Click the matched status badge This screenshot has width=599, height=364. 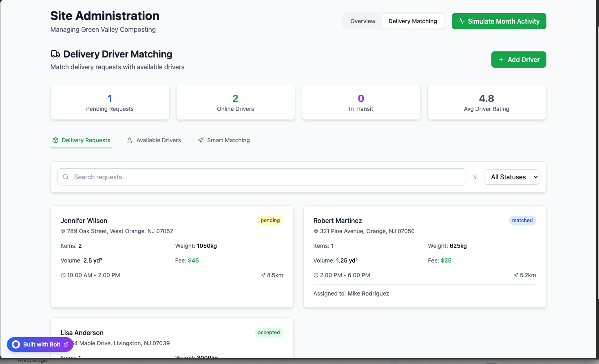click(522, 221)
